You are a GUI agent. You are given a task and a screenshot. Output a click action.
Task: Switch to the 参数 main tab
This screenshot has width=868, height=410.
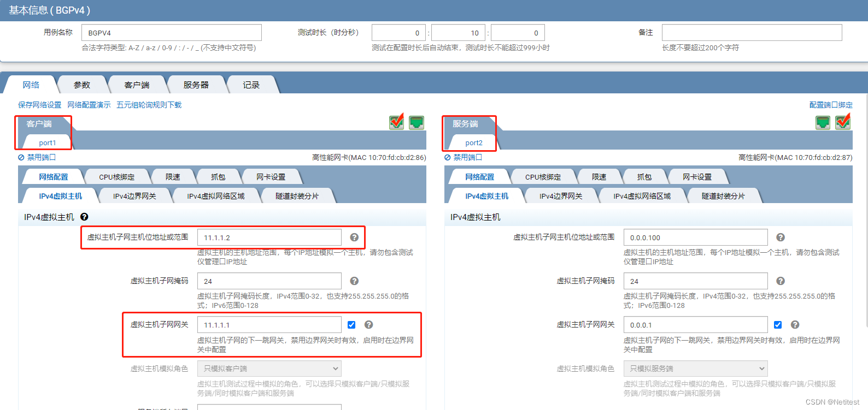click(x=82, y=85)
